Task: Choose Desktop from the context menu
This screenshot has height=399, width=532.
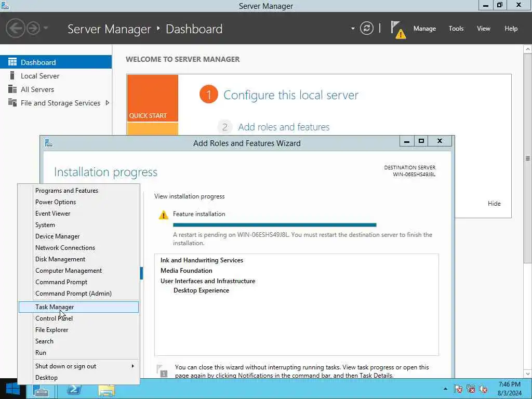Action: 78,378
